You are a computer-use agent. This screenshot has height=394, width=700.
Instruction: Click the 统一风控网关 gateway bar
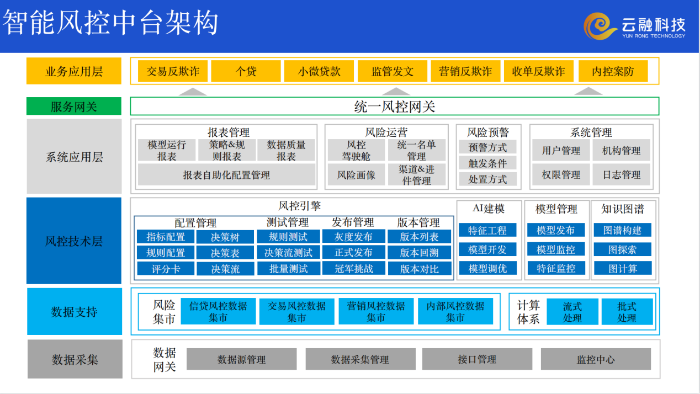tap(395, 106)
